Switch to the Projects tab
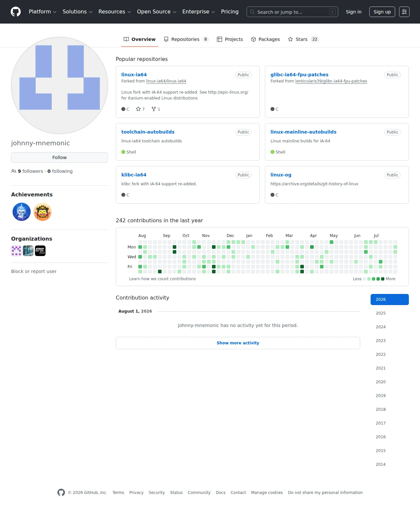Screen dimensions: 420x510 tap(230, 39)
